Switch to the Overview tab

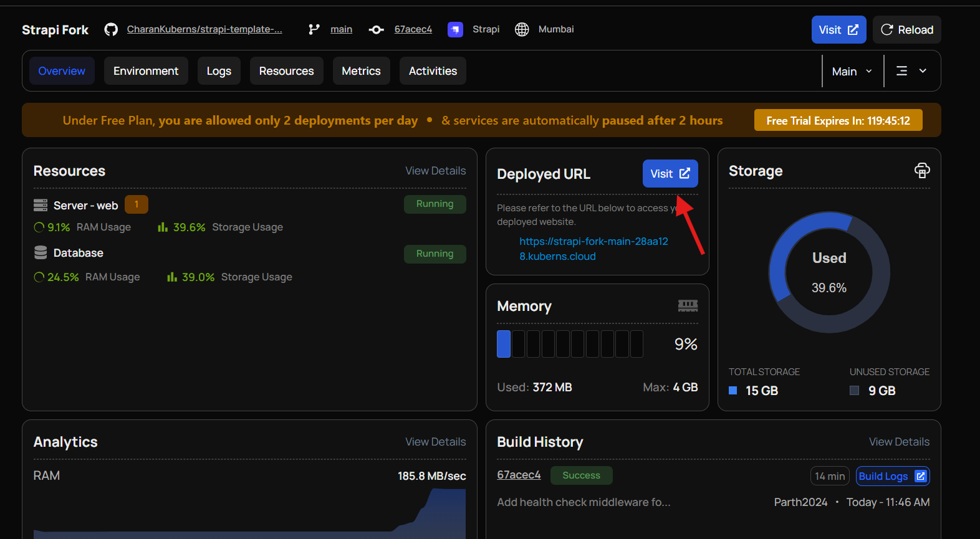[x=62, y=71]
